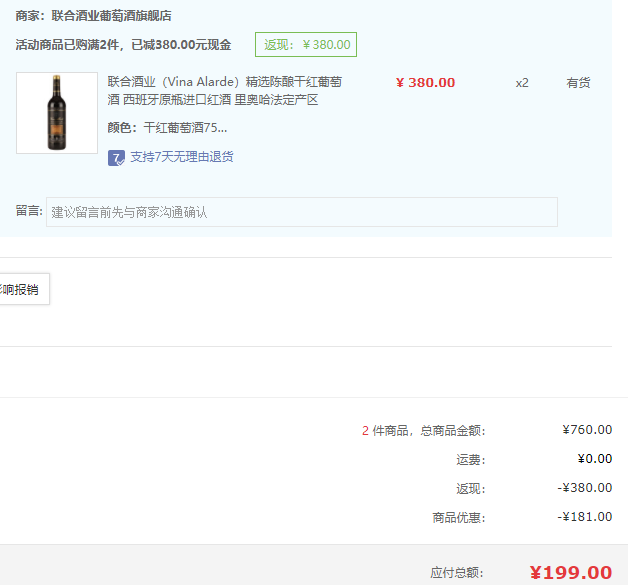Click the total goods amount ¥760.00
Viewport: 628px width, 585px height.
coord(587,430)
